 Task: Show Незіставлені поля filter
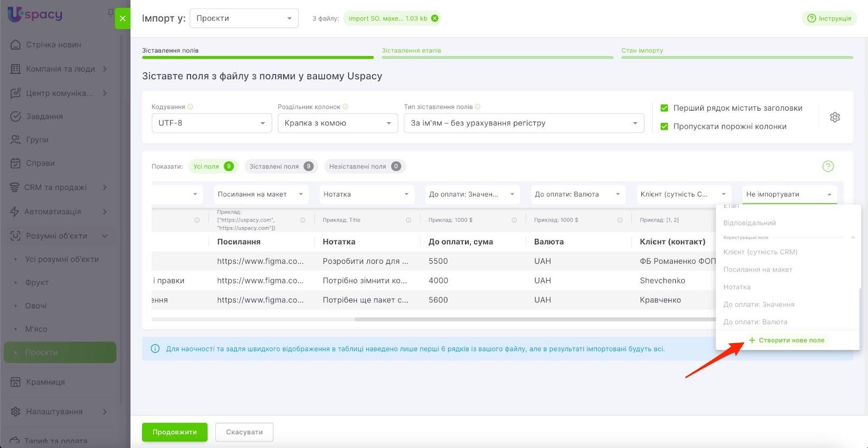365,166
